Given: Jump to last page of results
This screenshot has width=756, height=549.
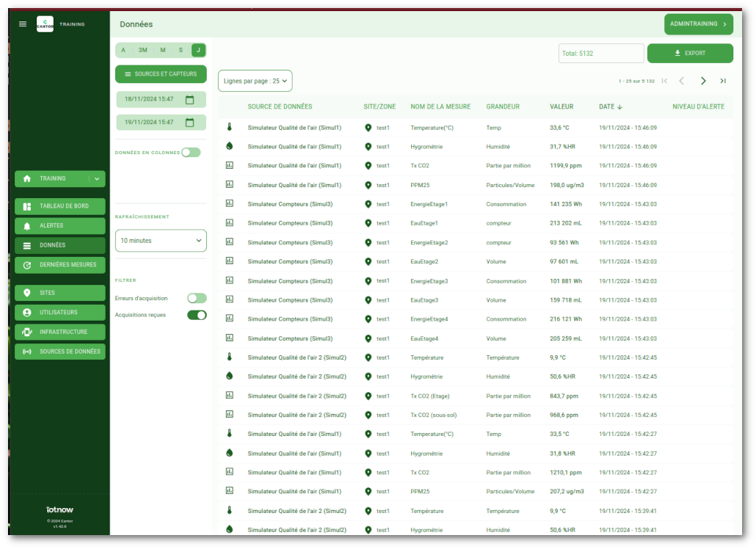Looking at the screenshot, I should (723, 81).
